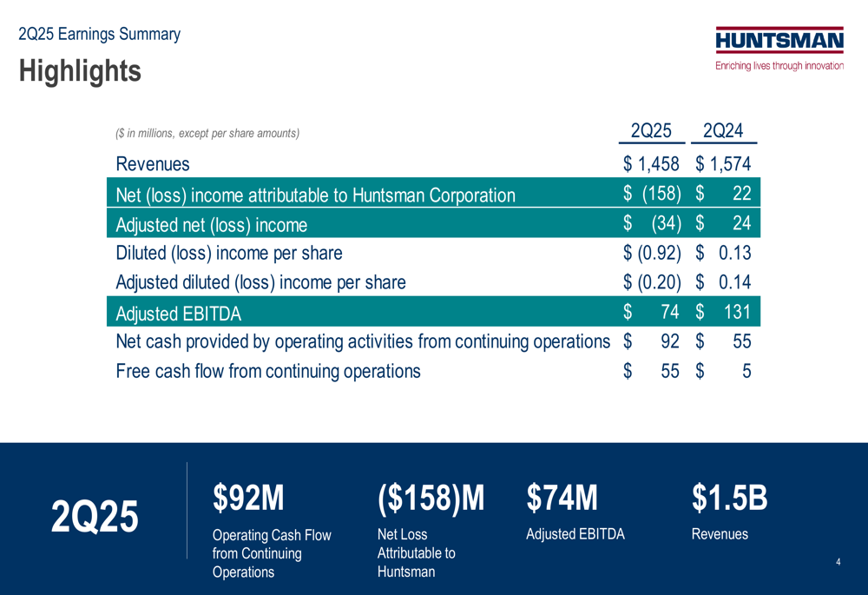
Task: Click the 2Q24 Revenues value 1,574
Action: [x=730, y=164]
